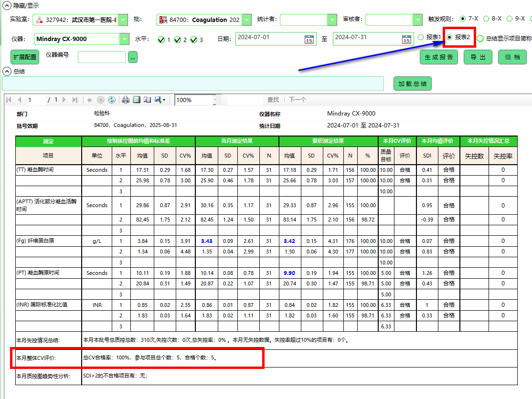Collapse the 隐藏/显示 section
This screenshot has width=532, height=399.
point(6,6)
